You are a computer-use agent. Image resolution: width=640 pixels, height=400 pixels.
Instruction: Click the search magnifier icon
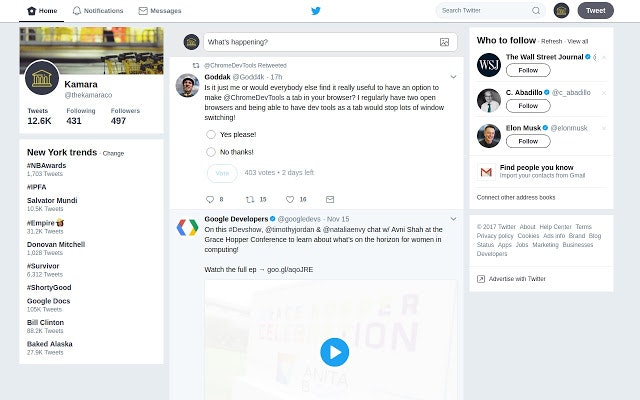(x=536, y=11)
